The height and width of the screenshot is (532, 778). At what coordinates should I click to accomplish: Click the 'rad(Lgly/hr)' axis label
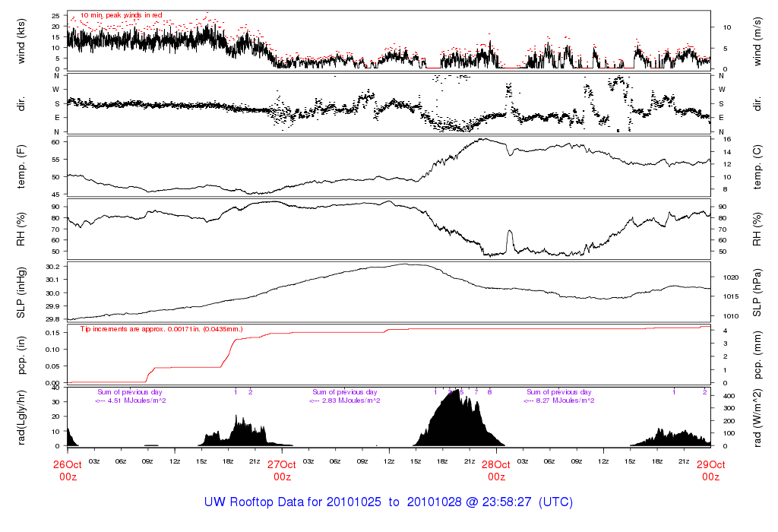point(21,417)
